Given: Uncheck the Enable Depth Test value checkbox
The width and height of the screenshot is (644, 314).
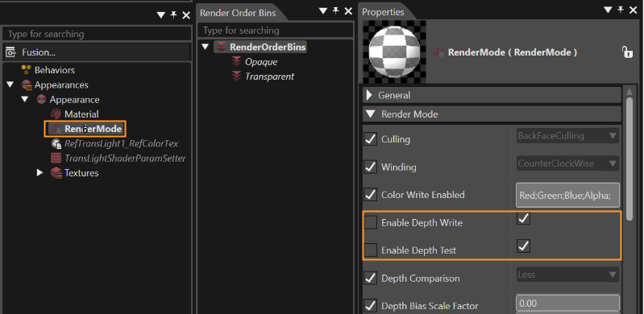Looking at the screenshot, I should coord(523,246).
